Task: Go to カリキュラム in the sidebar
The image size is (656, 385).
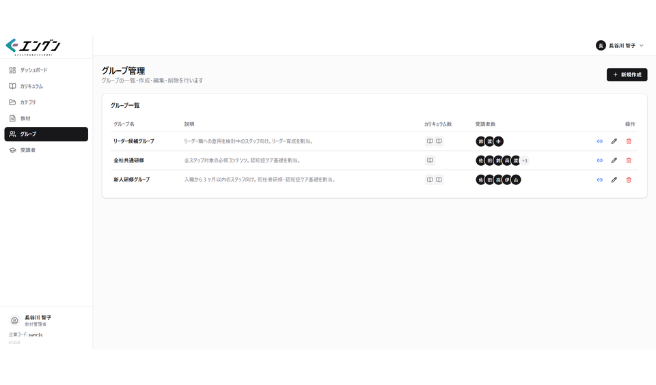Action: (x=46, y=86)
